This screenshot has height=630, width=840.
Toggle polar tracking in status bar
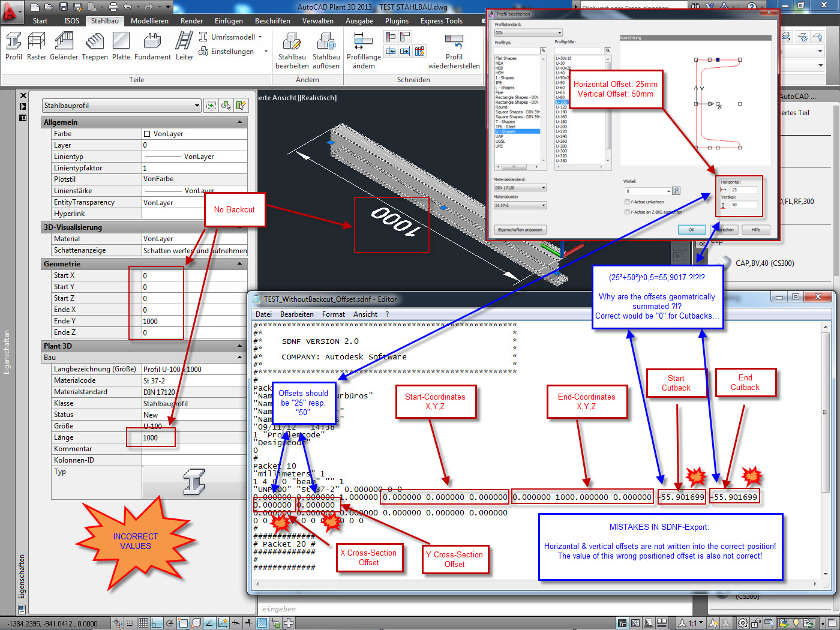tap(170, 623)
